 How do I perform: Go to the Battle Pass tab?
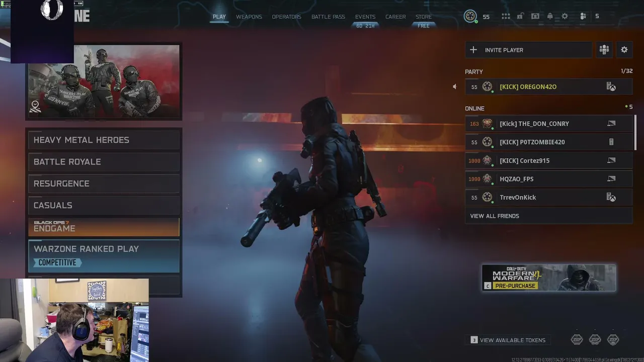328,17
